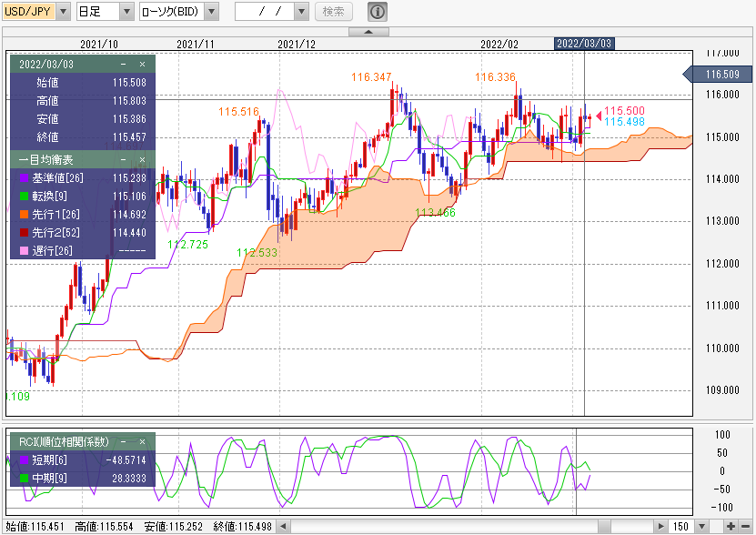Zoom out with the minus icon on bottom bar
The width and height of the screenshot is (756, 535).
click(x=747, y=526)
